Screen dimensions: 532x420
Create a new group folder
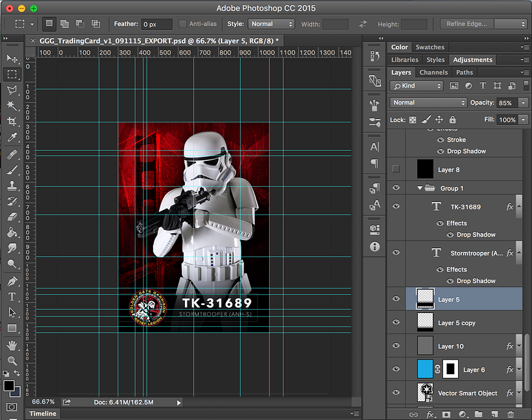[x=478, y=414]
